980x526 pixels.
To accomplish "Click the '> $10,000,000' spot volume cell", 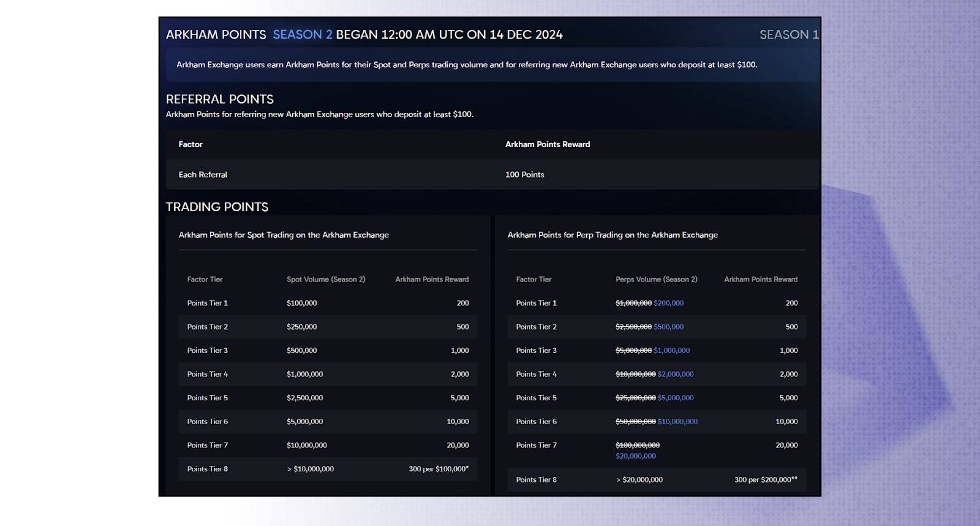I will tap(311, 469).
